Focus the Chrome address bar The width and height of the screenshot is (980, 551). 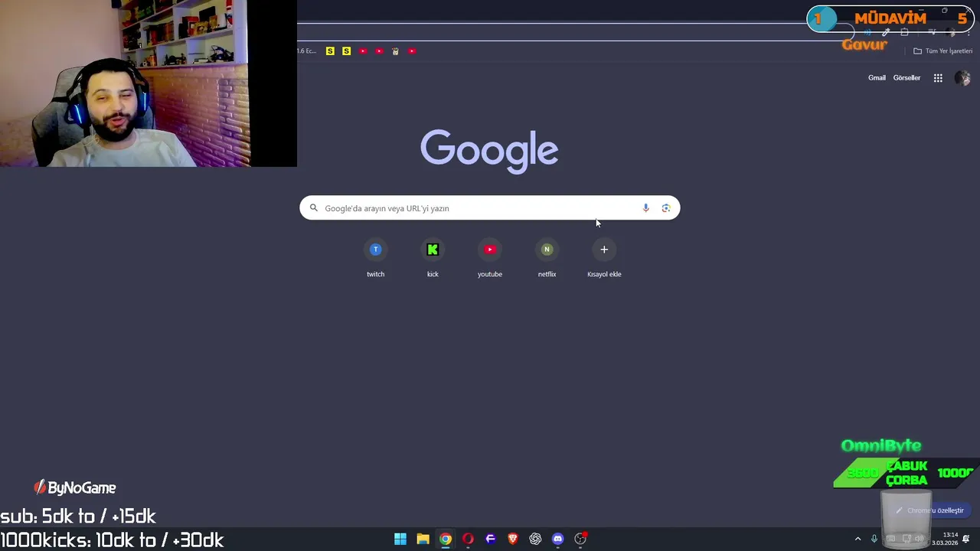574,32
